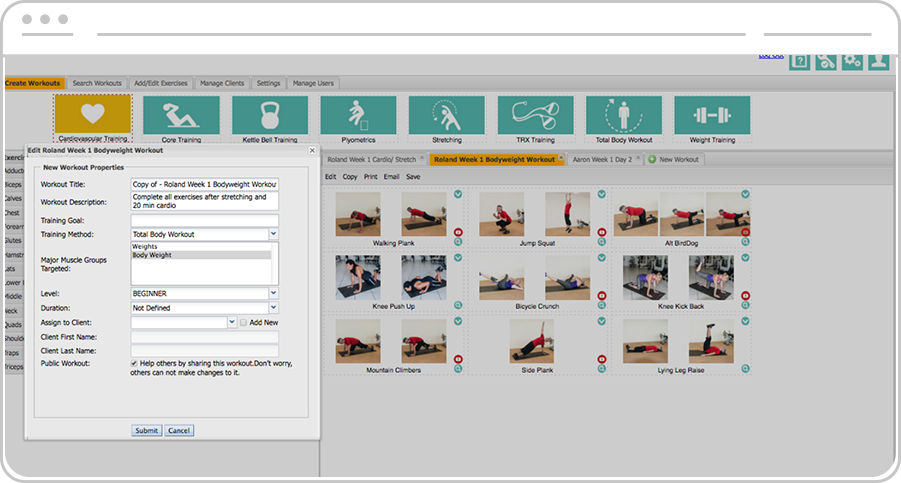Open the Settings tab
The width and height of the screenshot is (901, 483).
[x=268, y=83]
